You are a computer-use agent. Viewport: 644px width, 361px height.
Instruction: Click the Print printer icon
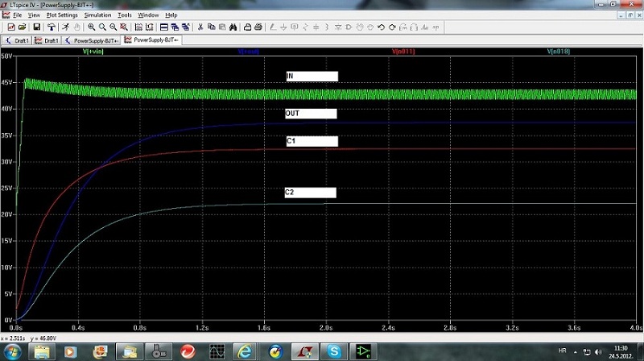pos(247,27)
